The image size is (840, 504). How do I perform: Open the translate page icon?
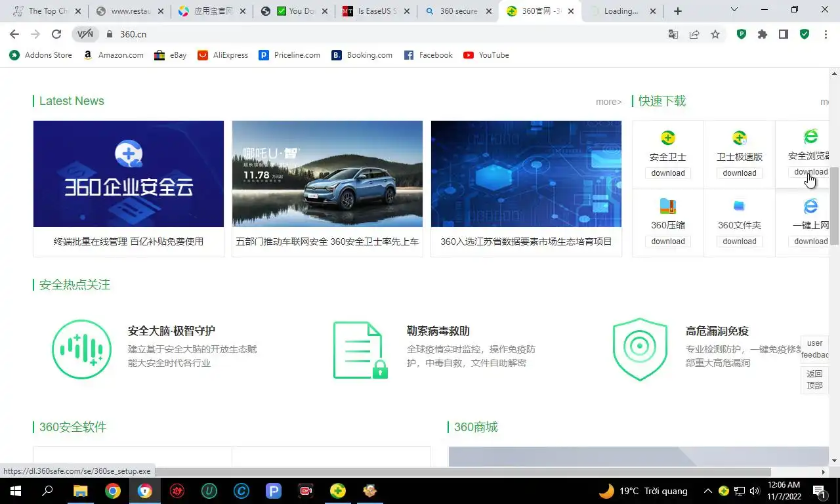673,34
